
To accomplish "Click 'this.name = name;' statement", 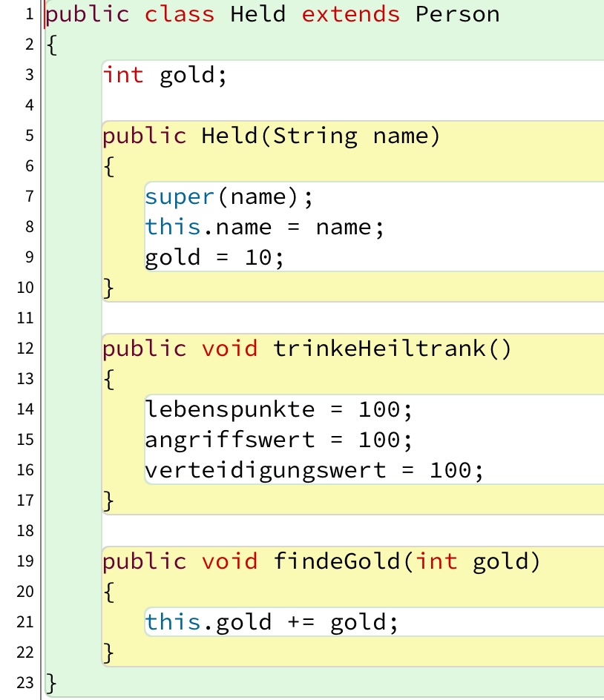I will coord(265,227).
